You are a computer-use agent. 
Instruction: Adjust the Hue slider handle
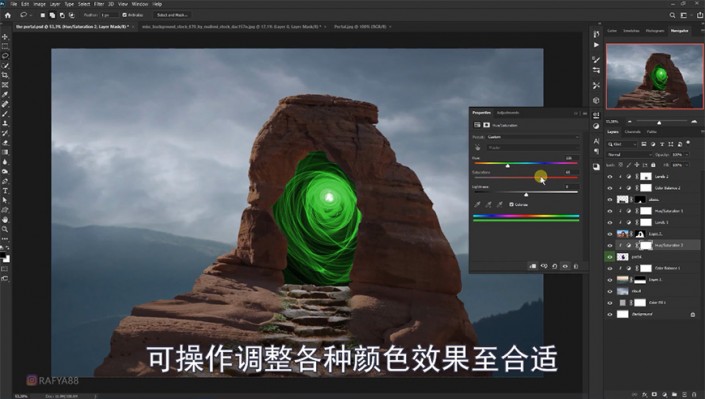tap(507, 166)
